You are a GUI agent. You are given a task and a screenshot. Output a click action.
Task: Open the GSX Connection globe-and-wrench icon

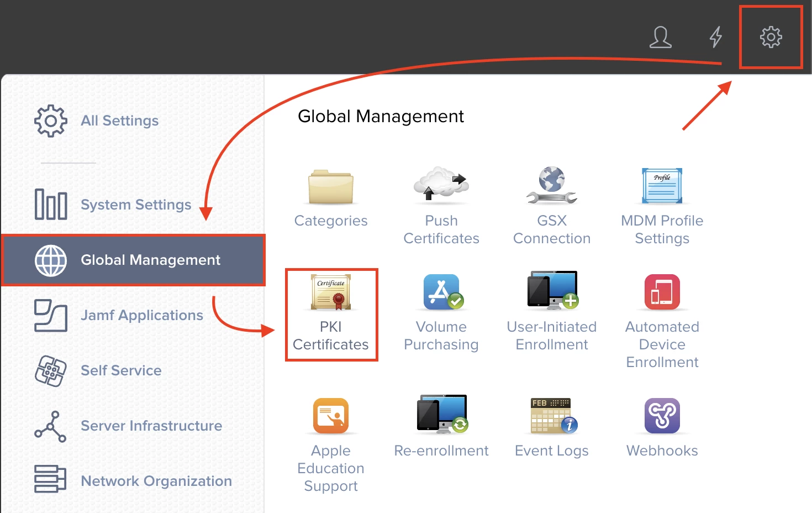552,185
